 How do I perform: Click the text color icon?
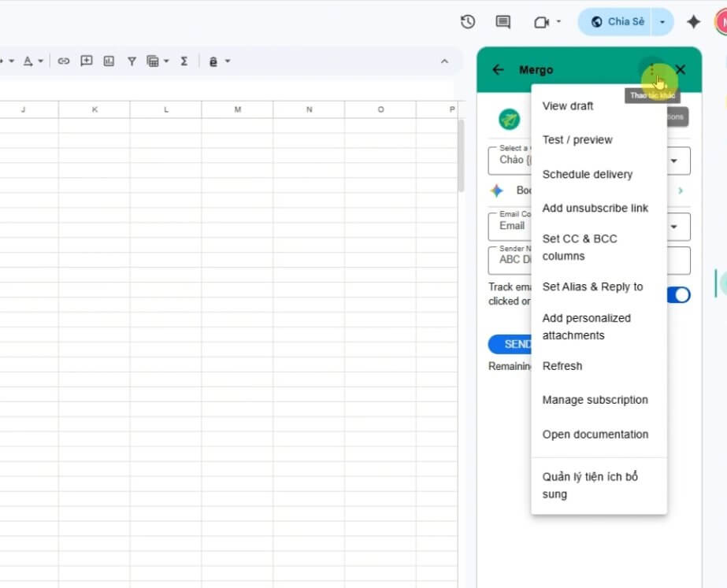(28, 61)
